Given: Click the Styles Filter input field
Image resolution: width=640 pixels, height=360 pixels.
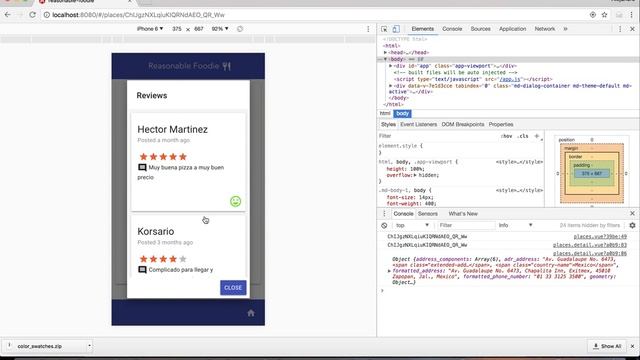Looking at the screenshot, I should 437,136.
